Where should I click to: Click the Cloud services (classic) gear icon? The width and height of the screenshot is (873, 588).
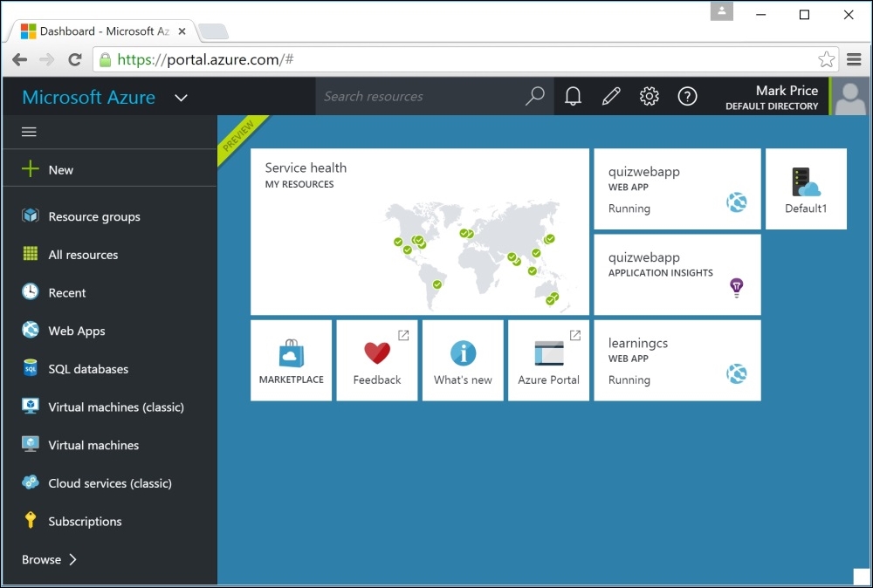click(x=30, y=482)
